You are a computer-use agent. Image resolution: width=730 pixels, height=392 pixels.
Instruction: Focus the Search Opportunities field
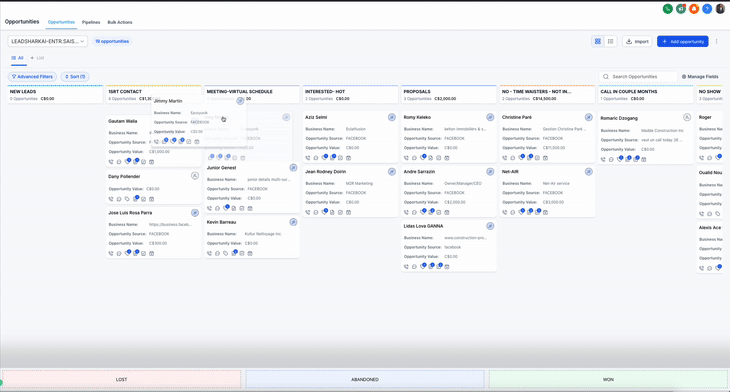point(638,76)
